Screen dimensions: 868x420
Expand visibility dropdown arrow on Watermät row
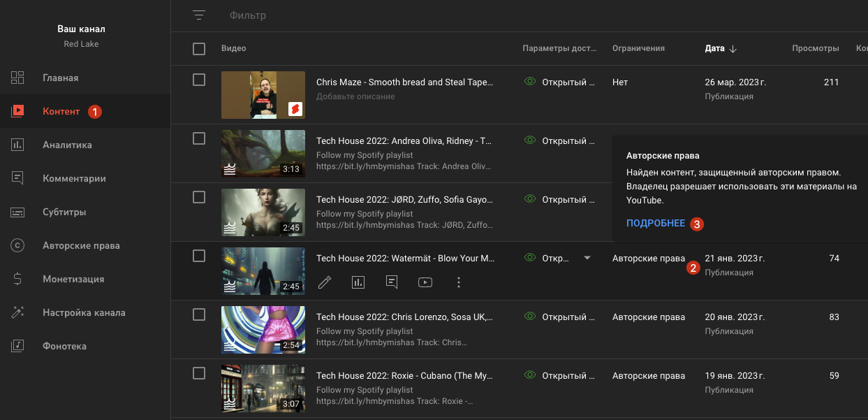point(587,258)
